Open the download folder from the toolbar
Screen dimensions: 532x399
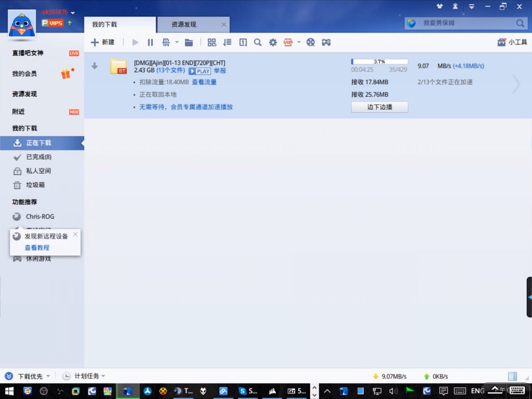[x=189, y=42]
